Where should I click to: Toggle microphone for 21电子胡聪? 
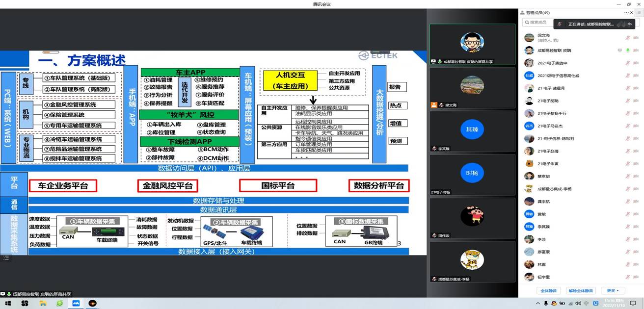[x=628, y=101]
